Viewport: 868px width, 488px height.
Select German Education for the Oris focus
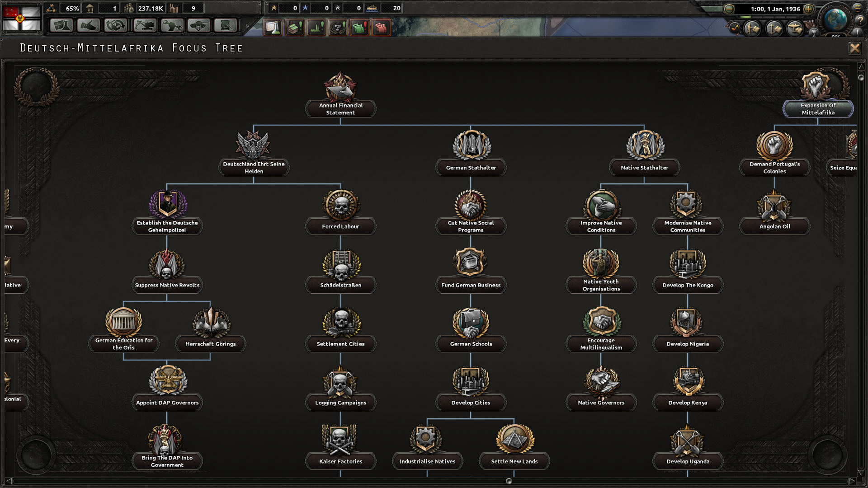[x=123, y=330]
